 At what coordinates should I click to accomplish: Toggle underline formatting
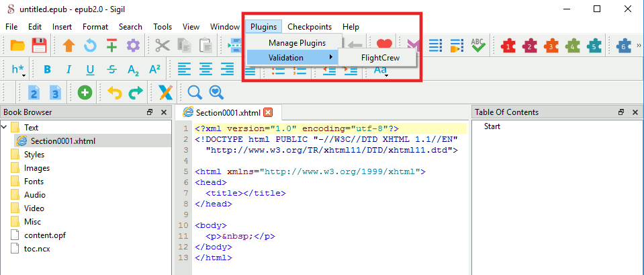(91, 71)
